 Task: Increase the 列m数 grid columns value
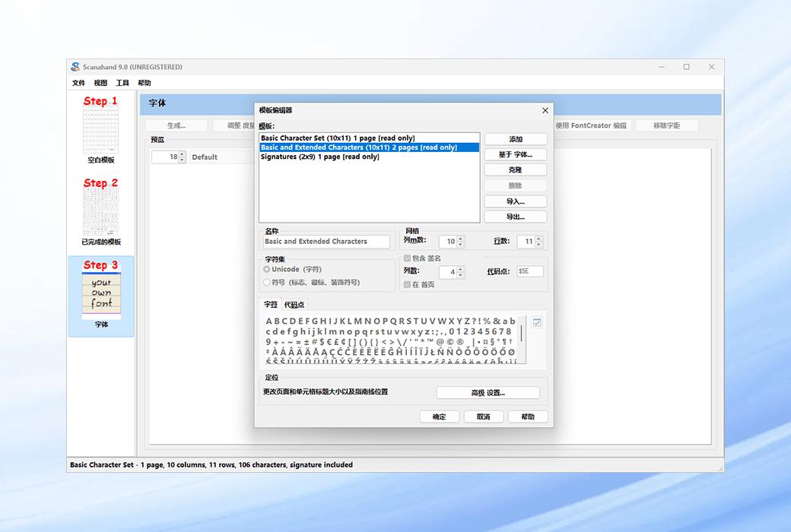461,239
